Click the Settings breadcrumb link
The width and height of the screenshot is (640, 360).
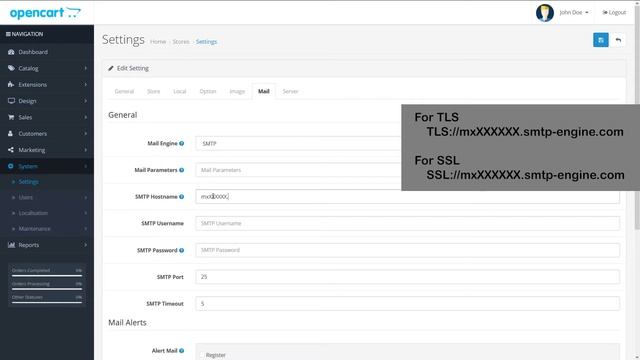[x=207, y=42]
